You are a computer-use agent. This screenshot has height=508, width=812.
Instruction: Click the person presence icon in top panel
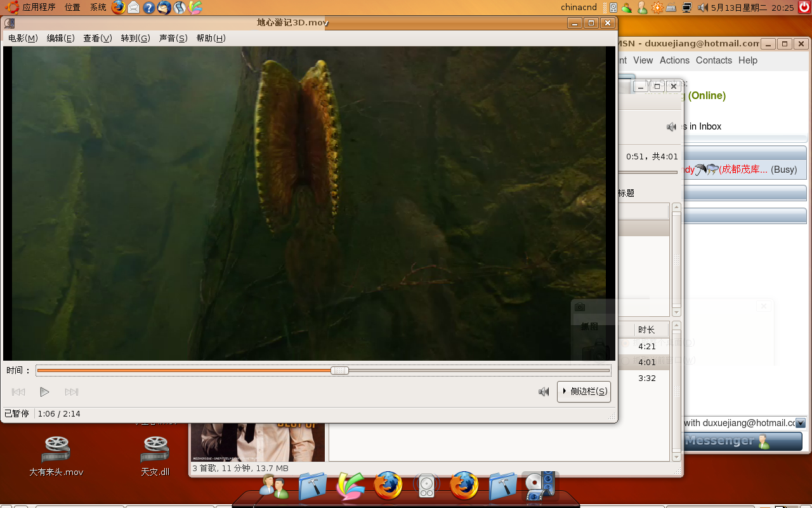click(642, 8)
